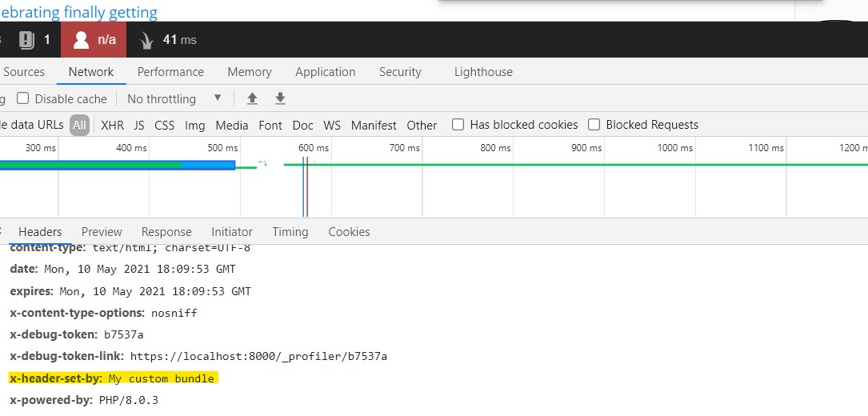Viewport: 868px width, 416px height.
Task: Enable the Disable cache checkbox
Action: point(22,98)
